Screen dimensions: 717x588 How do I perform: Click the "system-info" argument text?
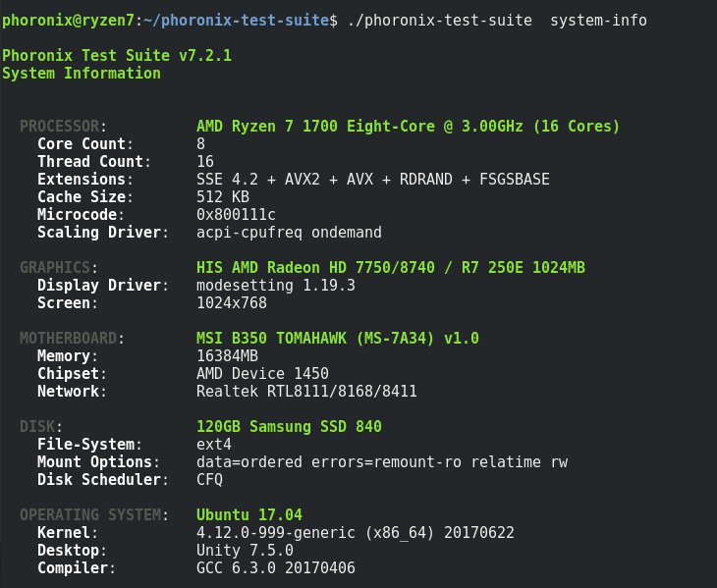click(598, 21)
